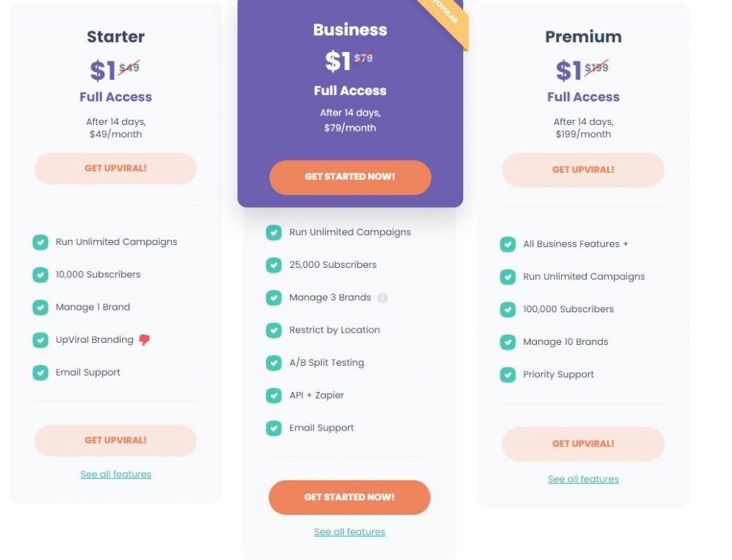This screenshot has height=560, width=732.
Task: Click the checkmark icon beside Manage 10 Brands
Action: (508, 342)
